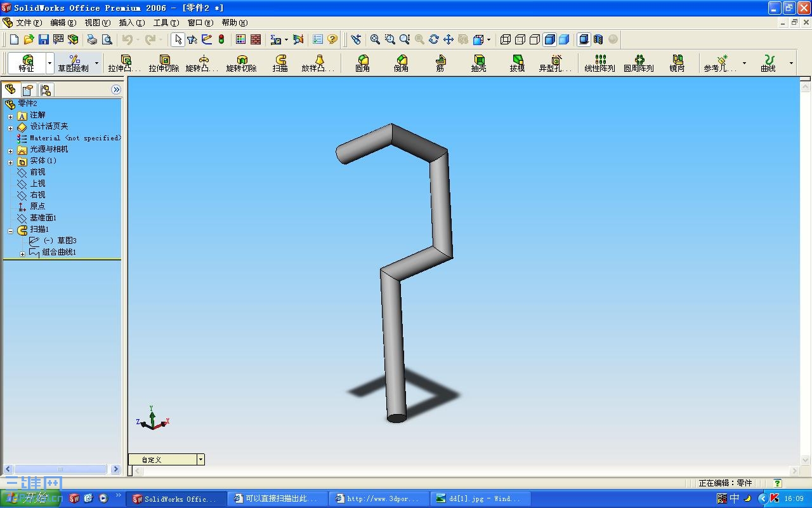812x508 pixels.
Task: Toggle Shadows in Shaded Mode
Action: (x=584, y=39)
